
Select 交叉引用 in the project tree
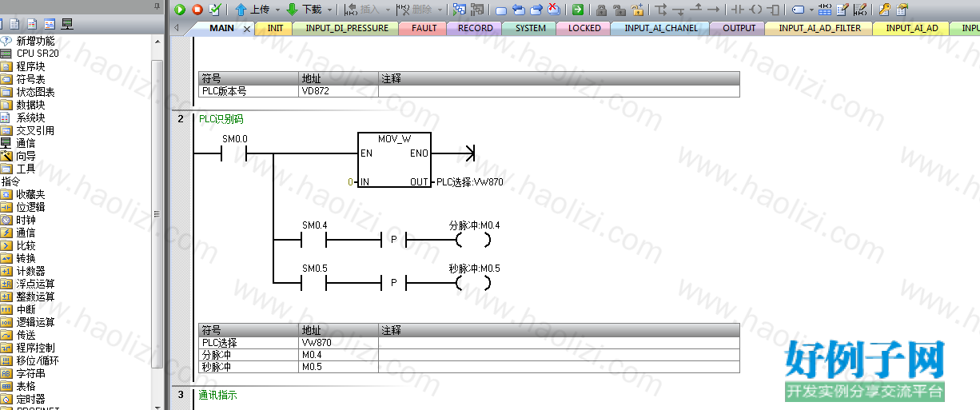pos(35,130)
